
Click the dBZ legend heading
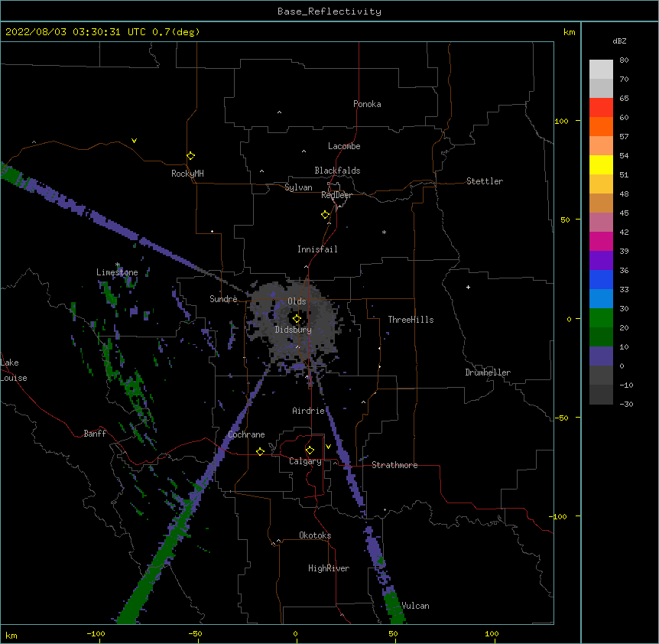(619, 41)
